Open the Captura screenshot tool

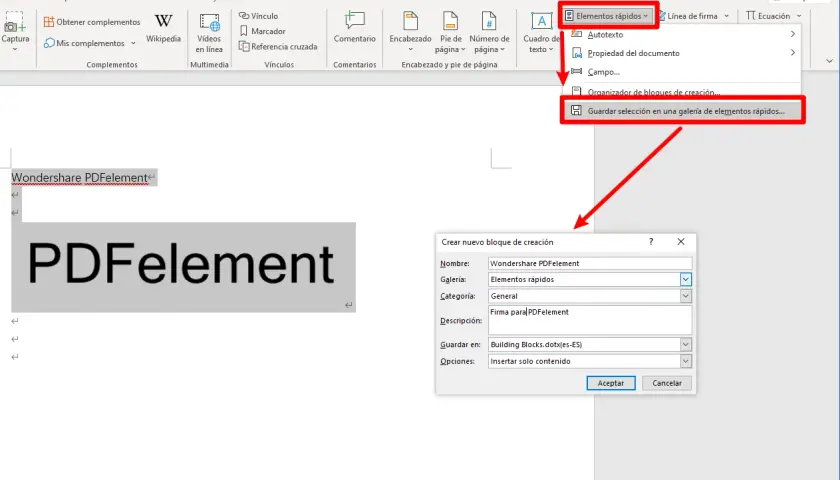[x=14, y=29]
